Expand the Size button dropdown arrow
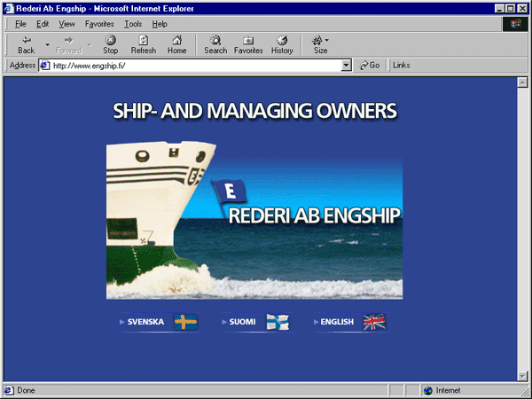The image size is (532, 399). point(327,40)
